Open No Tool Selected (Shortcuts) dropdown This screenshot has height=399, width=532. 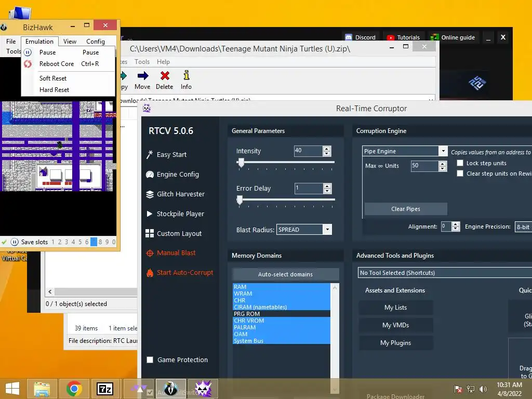pyautogui.click(x=445, y=273)
